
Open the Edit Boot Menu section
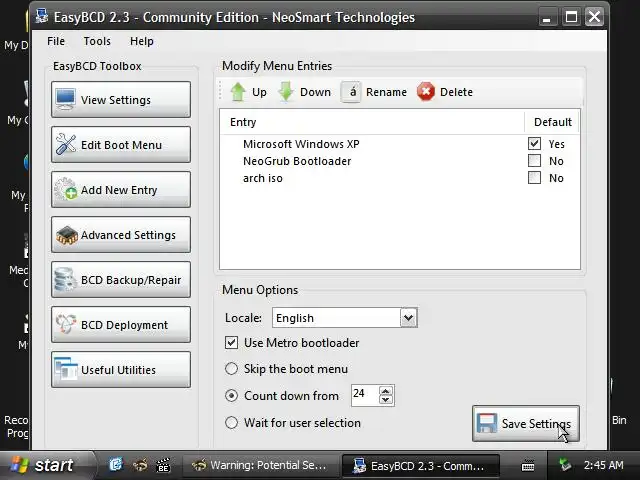[x=121, y=144]
